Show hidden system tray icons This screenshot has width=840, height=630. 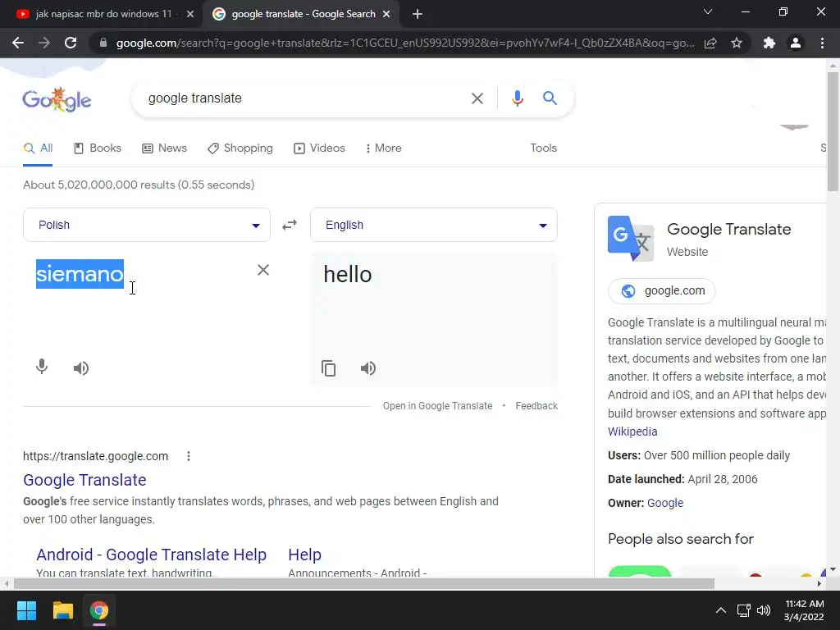[x=720, y=610]
